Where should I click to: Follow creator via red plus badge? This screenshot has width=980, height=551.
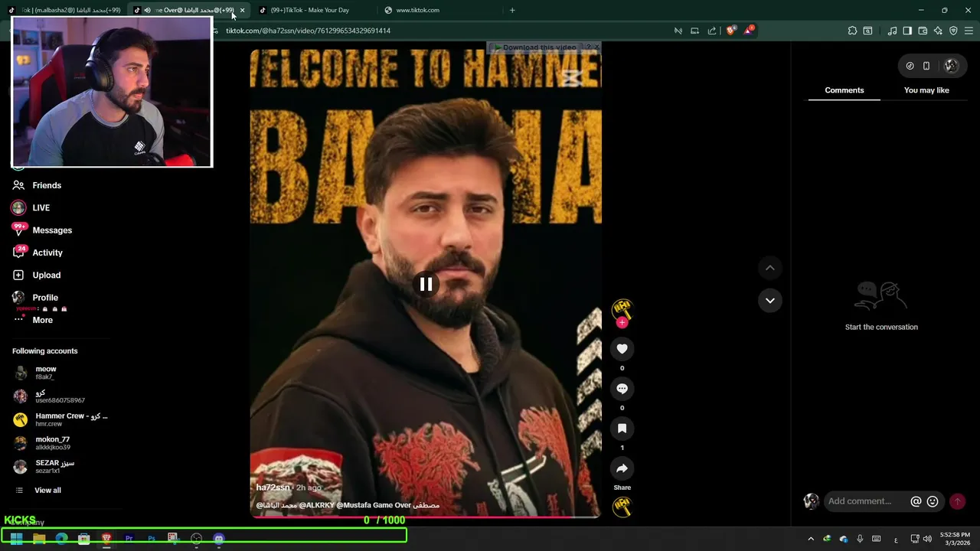point(622,323)
